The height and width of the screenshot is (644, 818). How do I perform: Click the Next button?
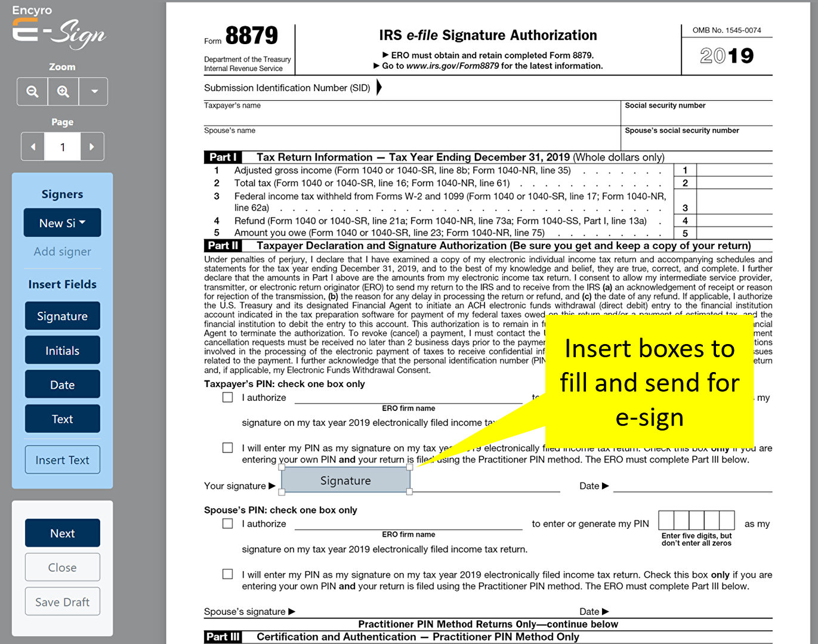(63, 533)
